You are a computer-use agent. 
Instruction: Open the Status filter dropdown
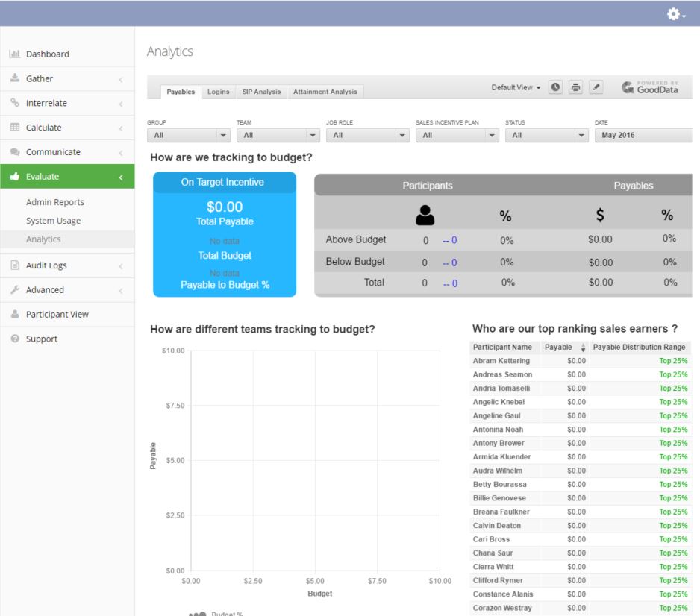(x=547, y=135)
